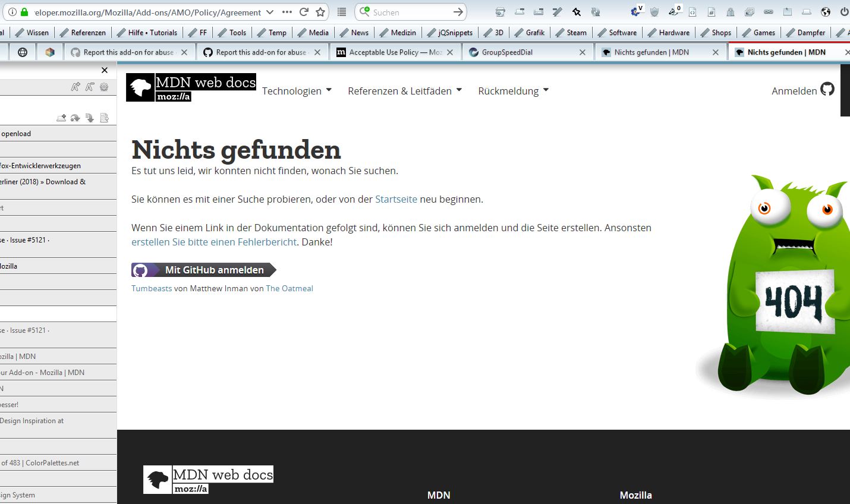850x504 pixels.
Task: Open The Oatmeal link
Action: point(289,288)
